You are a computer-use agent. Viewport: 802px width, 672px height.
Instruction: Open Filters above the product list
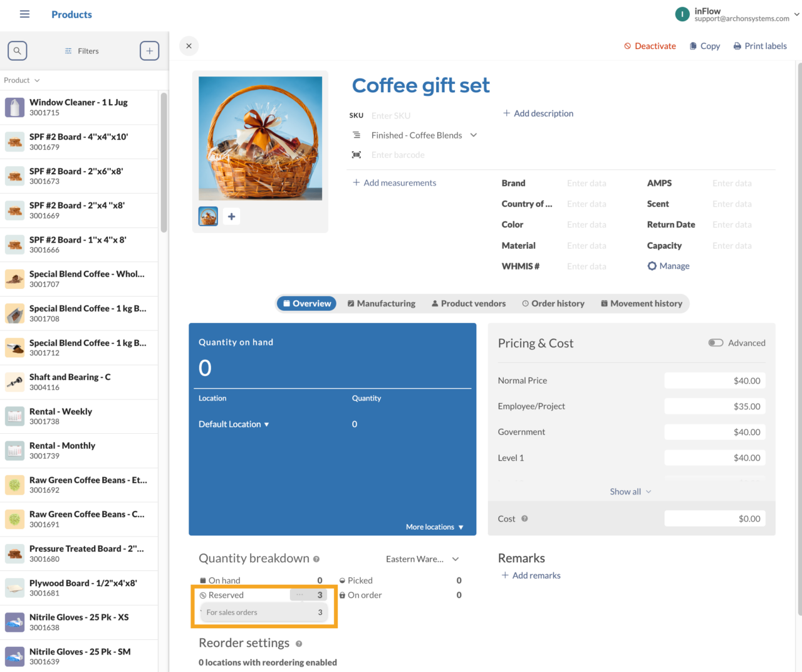point(81,51)
